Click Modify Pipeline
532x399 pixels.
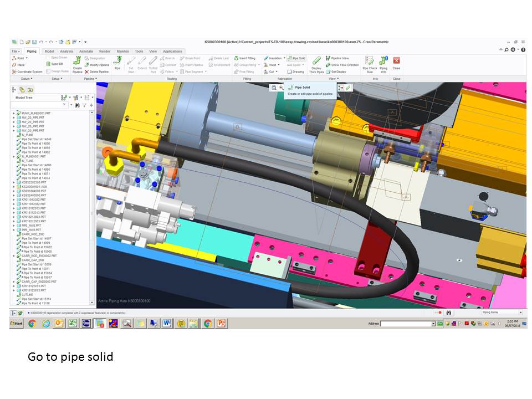pyautogui.click(x=97, y=65)
